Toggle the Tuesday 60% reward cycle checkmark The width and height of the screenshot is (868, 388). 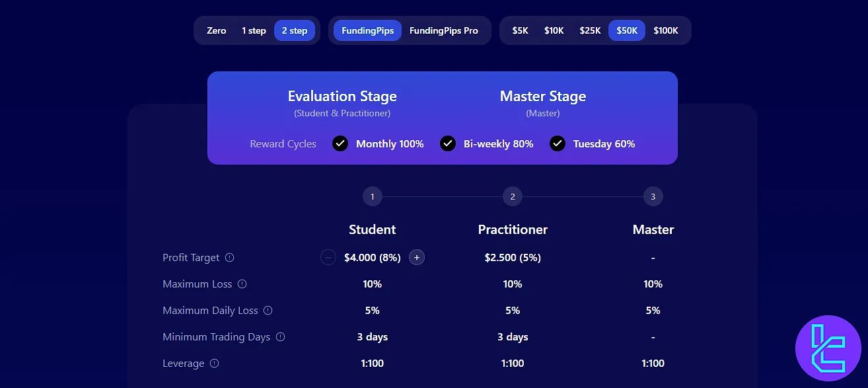tap(558, 143)
